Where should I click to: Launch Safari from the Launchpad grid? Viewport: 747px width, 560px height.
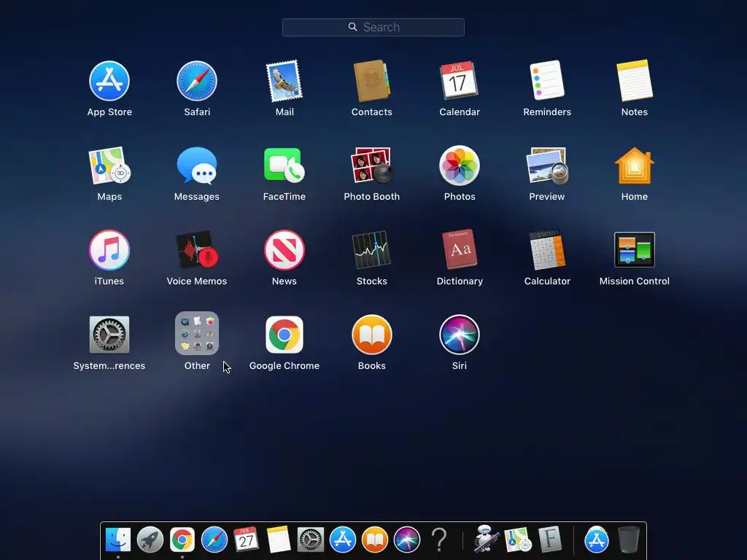(x=197, y=81)
